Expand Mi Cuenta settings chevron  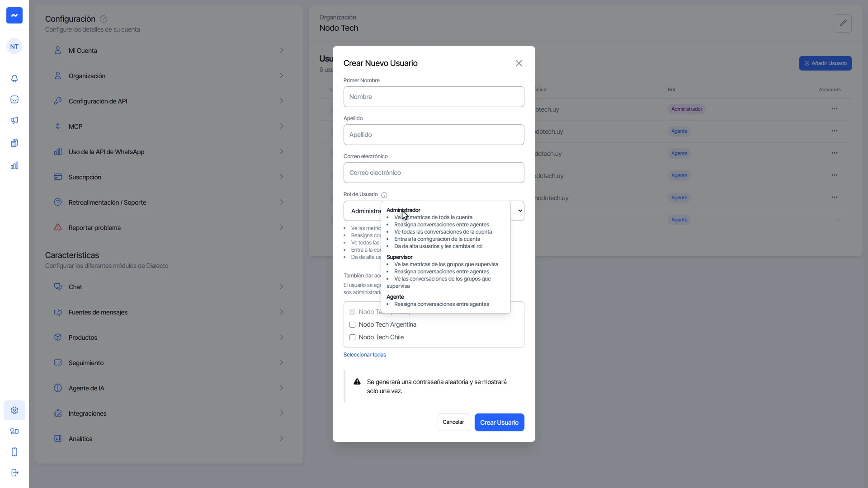[x=281, y=51]
